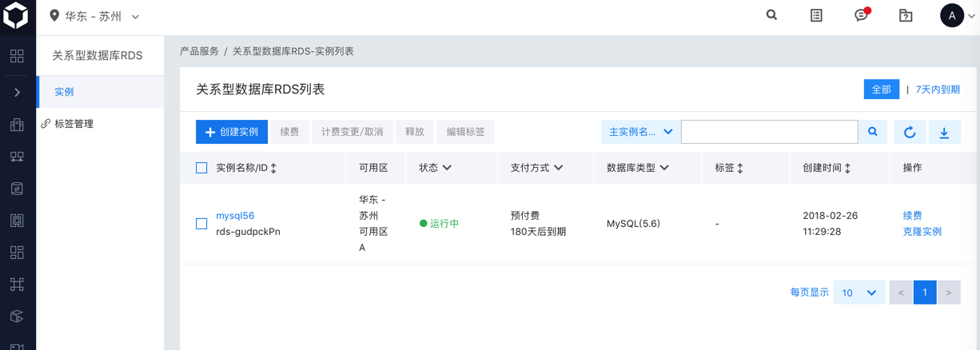Select all instances checkbox in header
Screen dimensions: 980x350
[201, 168]
